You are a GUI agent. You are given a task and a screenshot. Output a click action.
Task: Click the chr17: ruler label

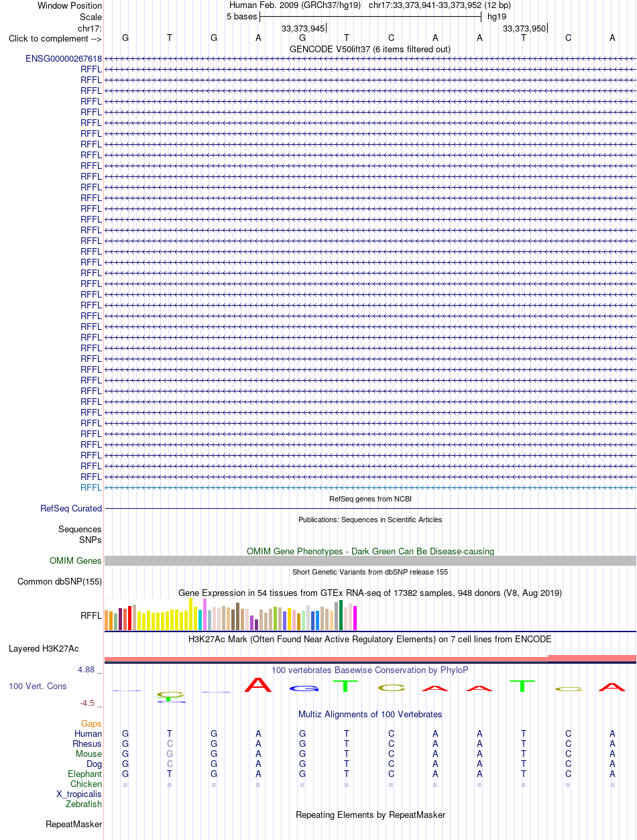pyautogui.click(x=90, y=28)
